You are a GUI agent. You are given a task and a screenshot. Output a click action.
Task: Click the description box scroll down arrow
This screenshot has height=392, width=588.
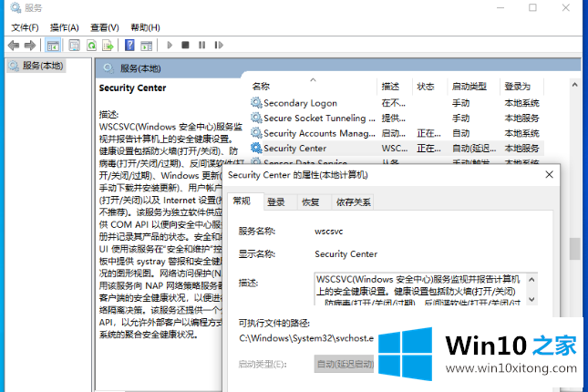pos(531,299)
